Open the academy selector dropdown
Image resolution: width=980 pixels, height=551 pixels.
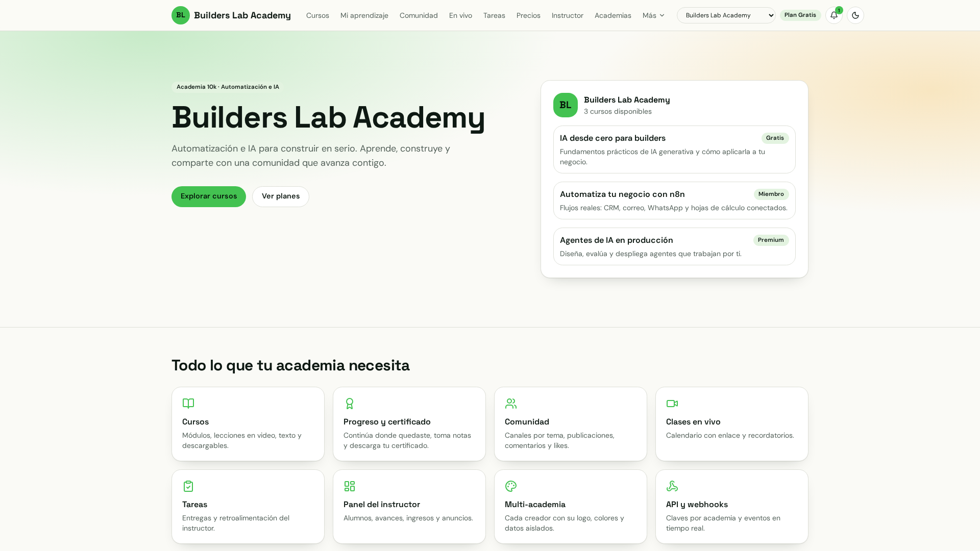click(726, 15)
